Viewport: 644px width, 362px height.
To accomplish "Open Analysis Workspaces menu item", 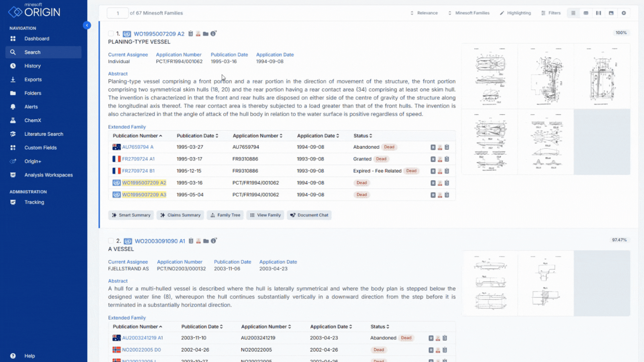I will (48, 175).
